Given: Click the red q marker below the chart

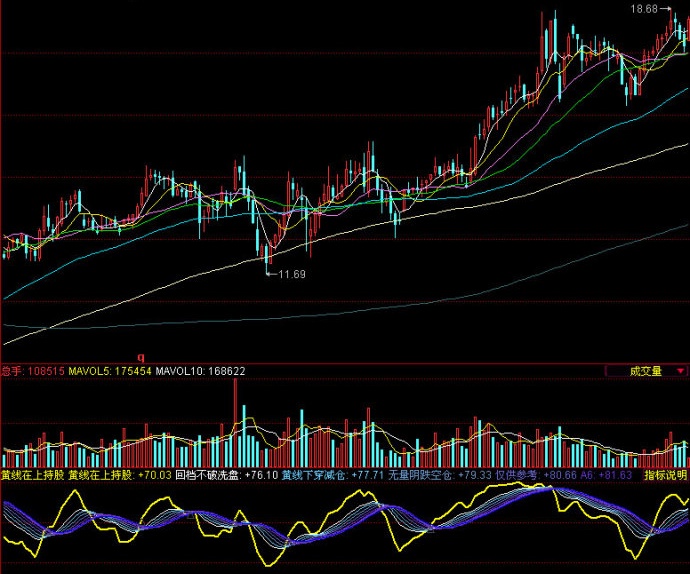Looking at the screenshot, I should coord(141,357).
